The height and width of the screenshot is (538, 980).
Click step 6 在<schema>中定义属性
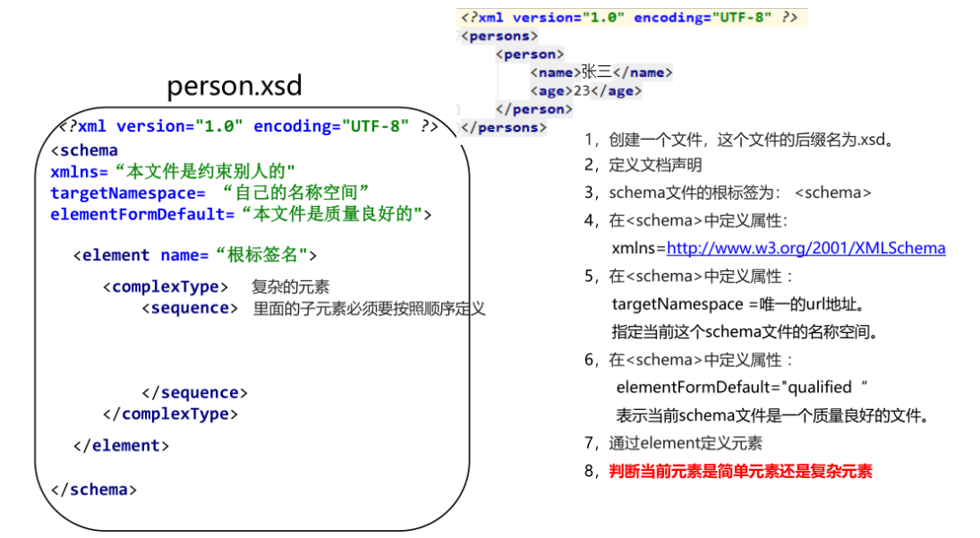pos(689,360)
